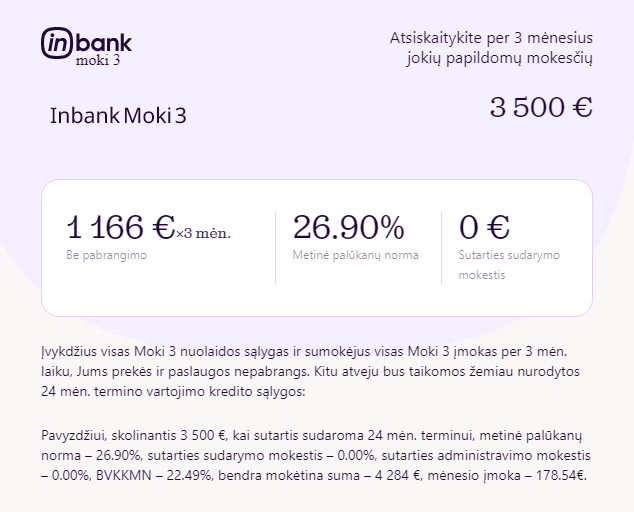Viewport: 634px width, 512px height.
Task: Click the rounded "in" logo mark
Action: point(58,42)
